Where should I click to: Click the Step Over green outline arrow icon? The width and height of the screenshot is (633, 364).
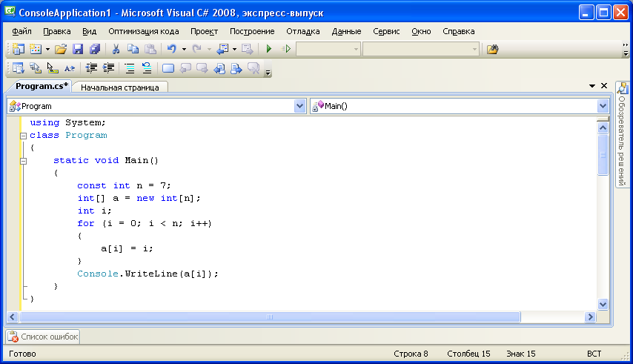[x=286, y=49]
